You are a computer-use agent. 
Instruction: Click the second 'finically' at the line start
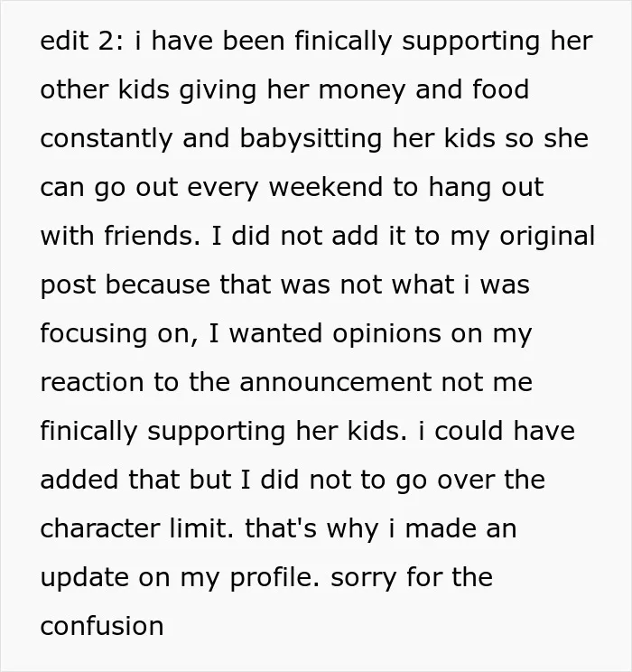click(x=88, y=433)
